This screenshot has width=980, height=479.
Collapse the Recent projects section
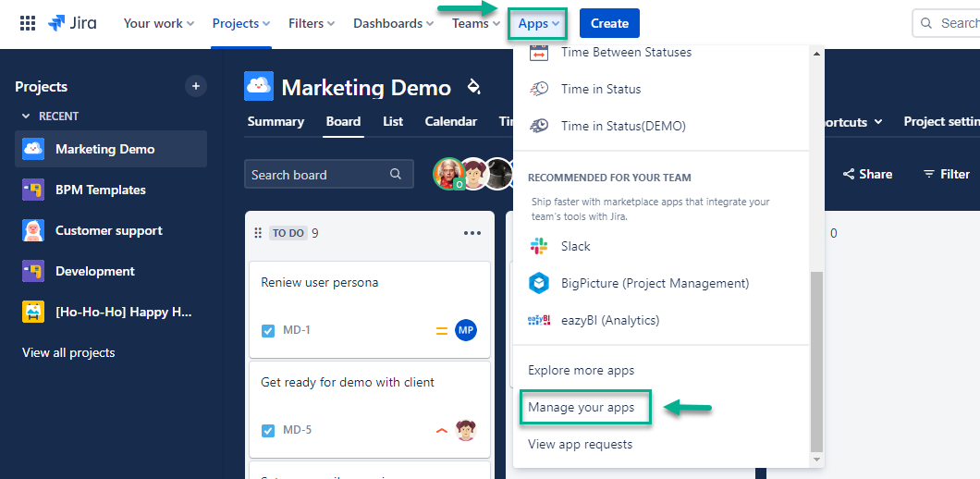26,117
